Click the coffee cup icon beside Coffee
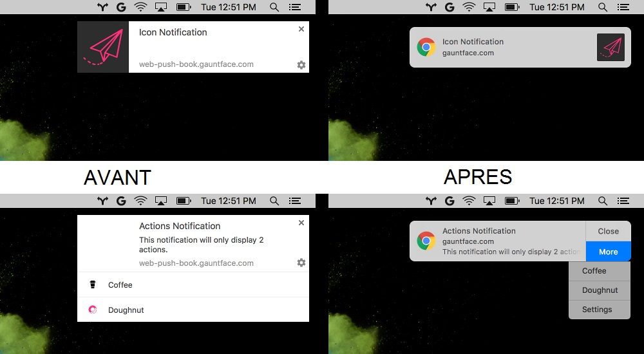The width and height of the screenshot is (644, 354). 93,284
